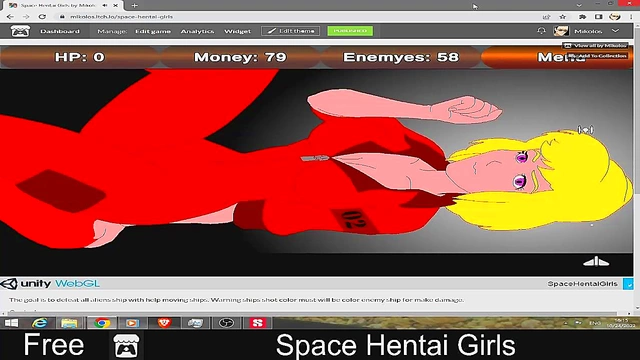
Task: Open the tab search chevron
Action: click(579, 5)
